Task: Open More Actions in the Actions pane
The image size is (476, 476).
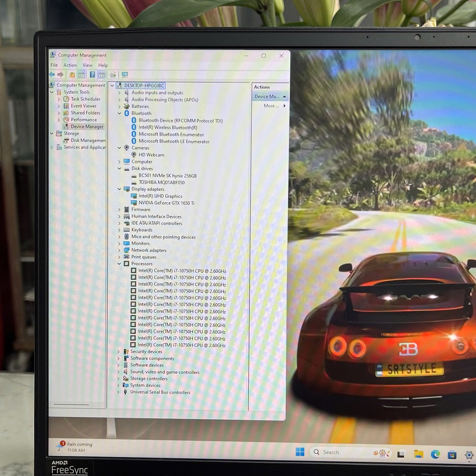Action: point(275,106)
